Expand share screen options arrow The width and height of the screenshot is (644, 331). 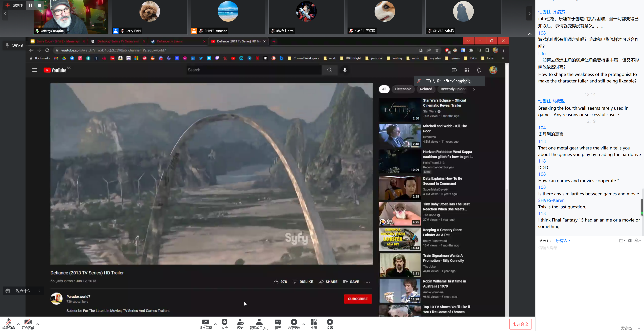pyautogui.click(x=215, y=324)
